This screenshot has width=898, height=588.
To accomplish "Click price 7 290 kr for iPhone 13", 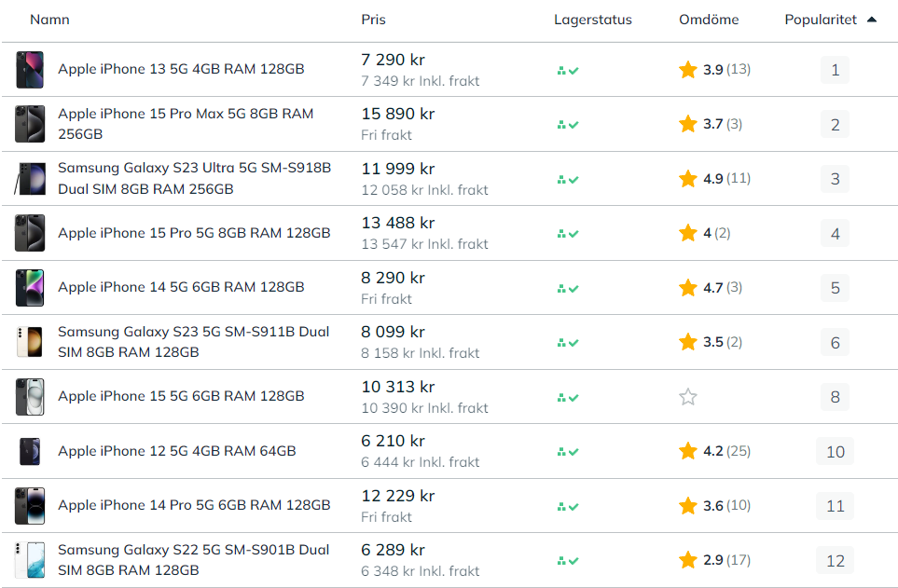I will (x=393, y=60).
